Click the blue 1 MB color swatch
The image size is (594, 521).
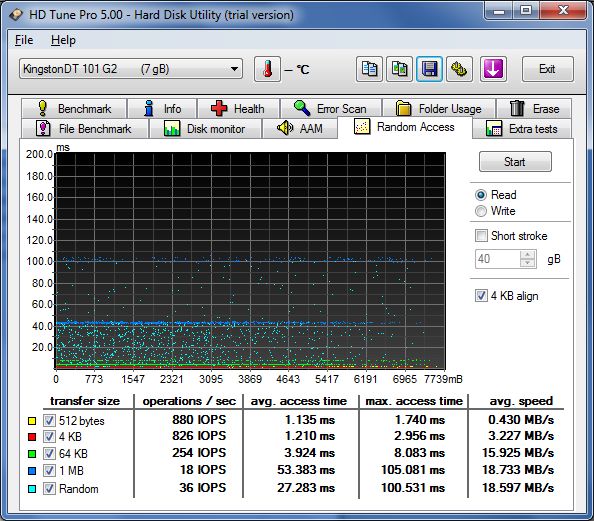[32, 471]
